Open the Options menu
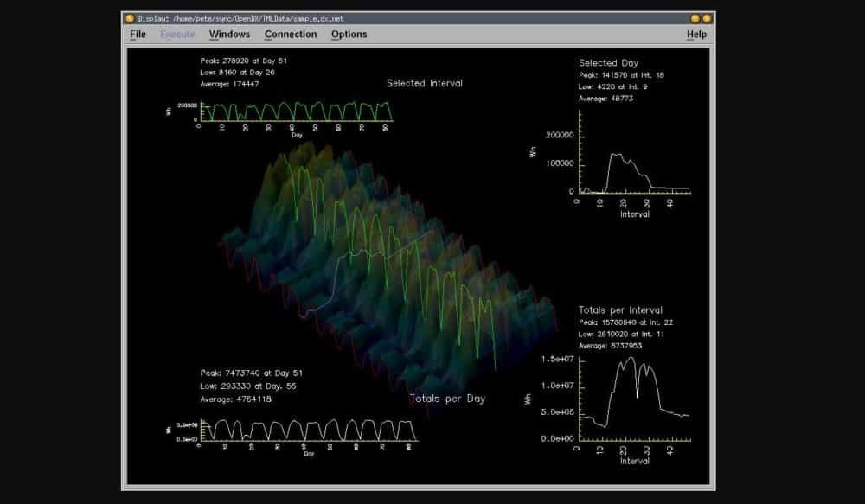Viewport: 865px width, 504px height. point(349,35)
